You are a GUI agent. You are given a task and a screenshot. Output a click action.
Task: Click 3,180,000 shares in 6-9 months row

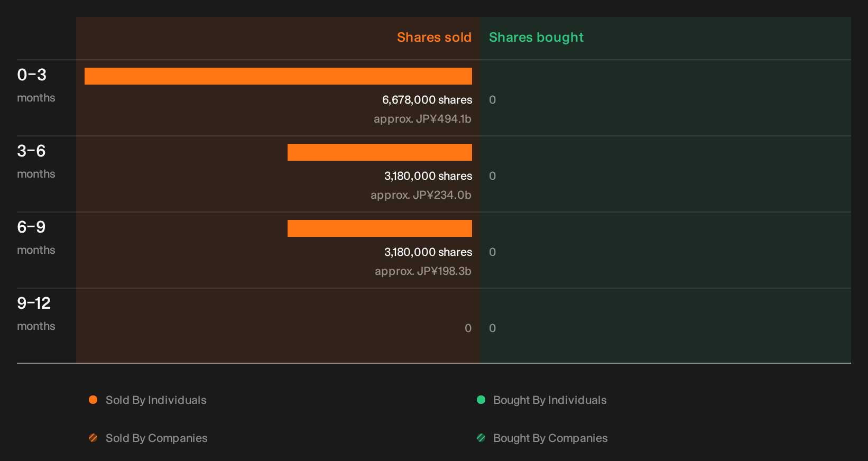428,252
